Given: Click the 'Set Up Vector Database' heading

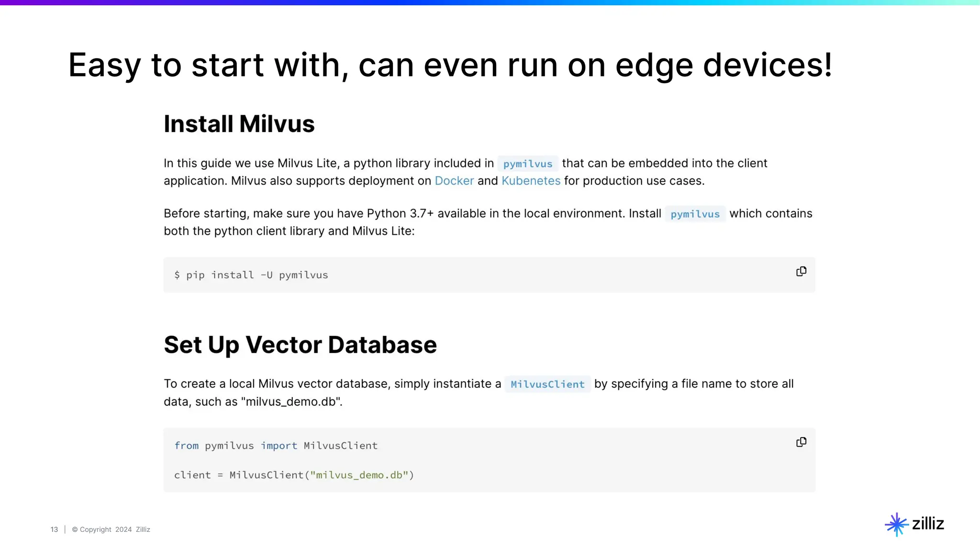Looking at the screenshot, I should point(300,345).
